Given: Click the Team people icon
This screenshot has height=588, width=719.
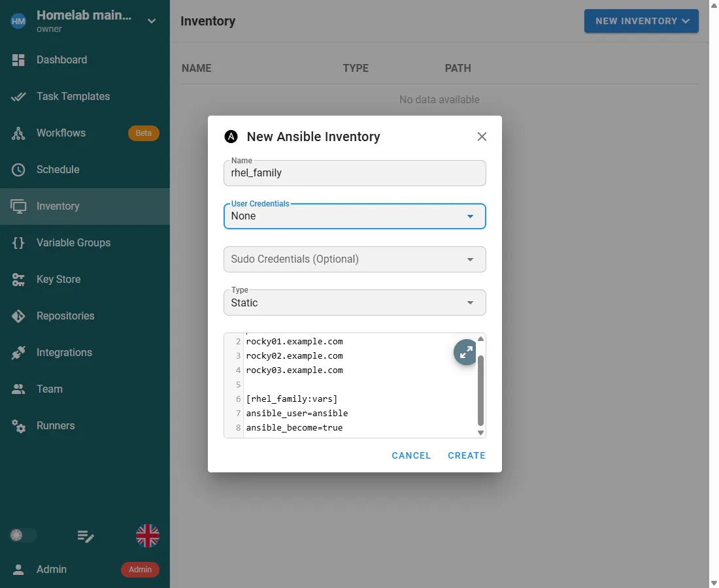Looking at the screenshot, I should [18, 389].
